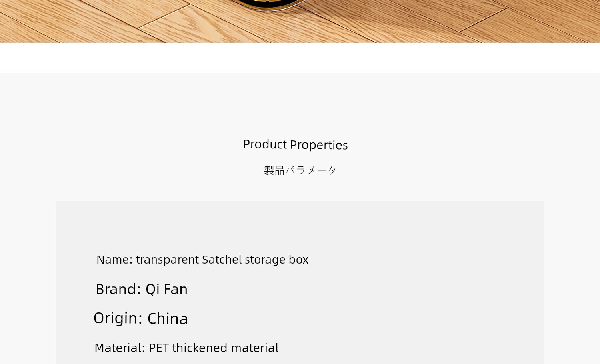The width and height of the screenshot is (600, 364).
Task: Click the 'China' origin value
Action: pos(168,319)
